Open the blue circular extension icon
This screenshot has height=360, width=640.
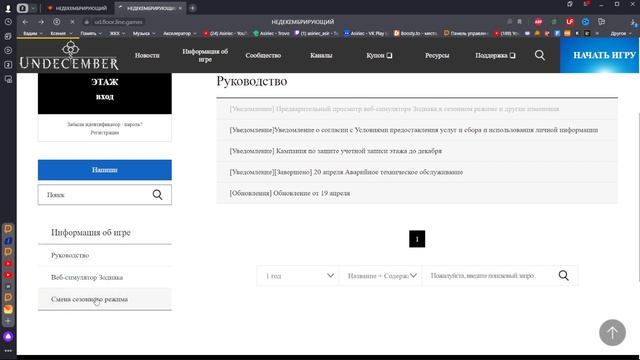pos(585,22)
